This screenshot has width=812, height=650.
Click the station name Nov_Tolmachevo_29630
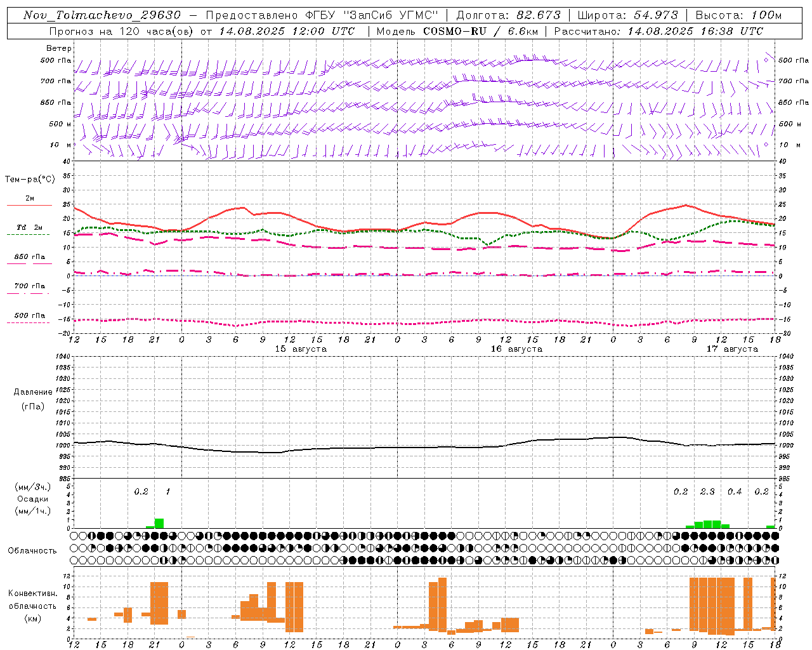pos(101,15)
